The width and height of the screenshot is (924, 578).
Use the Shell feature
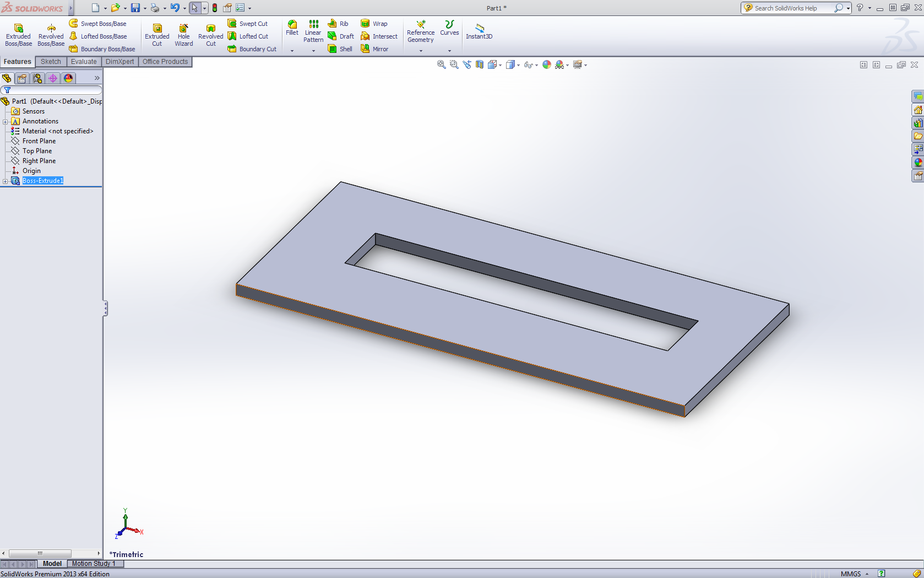340,49
